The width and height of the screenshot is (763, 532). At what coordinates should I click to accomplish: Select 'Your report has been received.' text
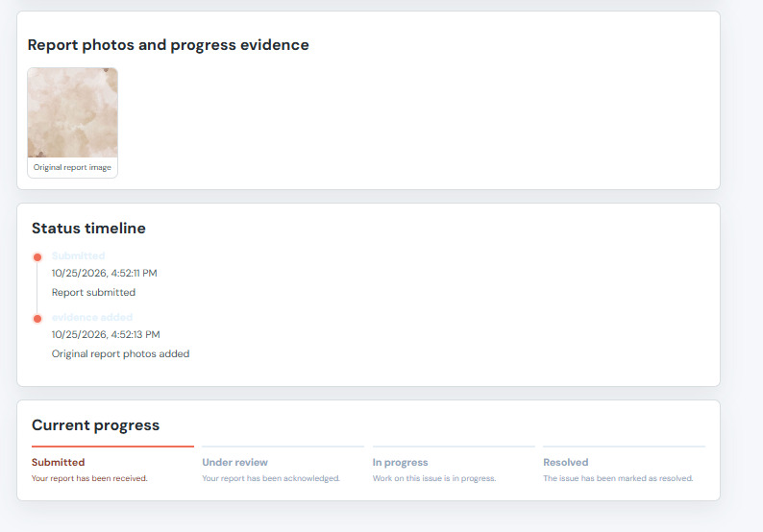point(89,478)
